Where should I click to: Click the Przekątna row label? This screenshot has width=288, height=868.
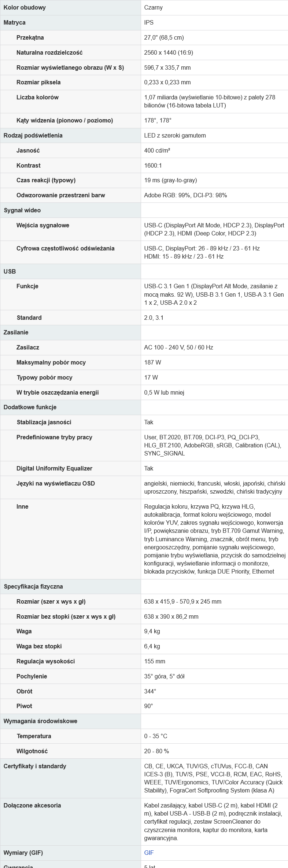click(30, 37)
